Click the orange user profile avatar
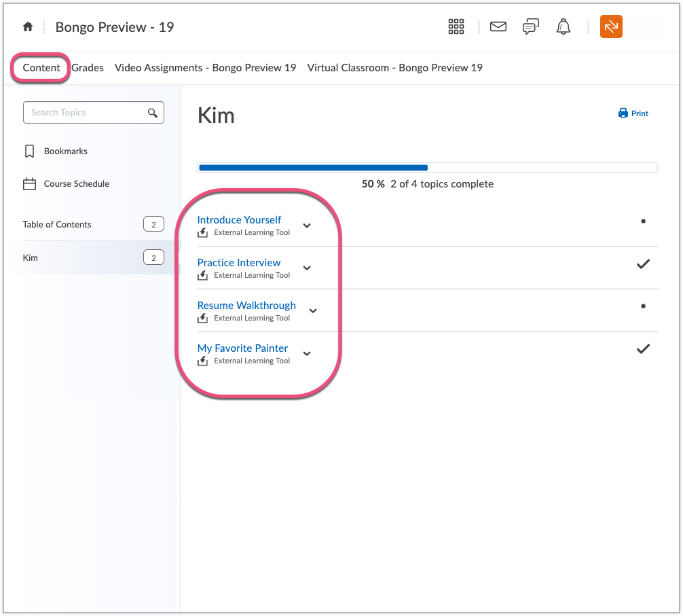This screenshot has width=683, height=616. tap(611, 27)
